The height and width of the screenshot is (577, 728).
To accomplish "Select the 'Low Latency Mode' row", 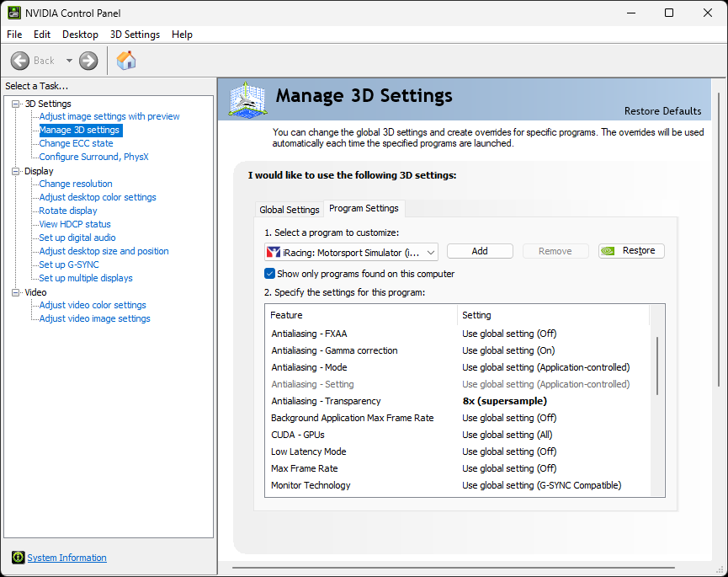I will [x=457, y=451].
